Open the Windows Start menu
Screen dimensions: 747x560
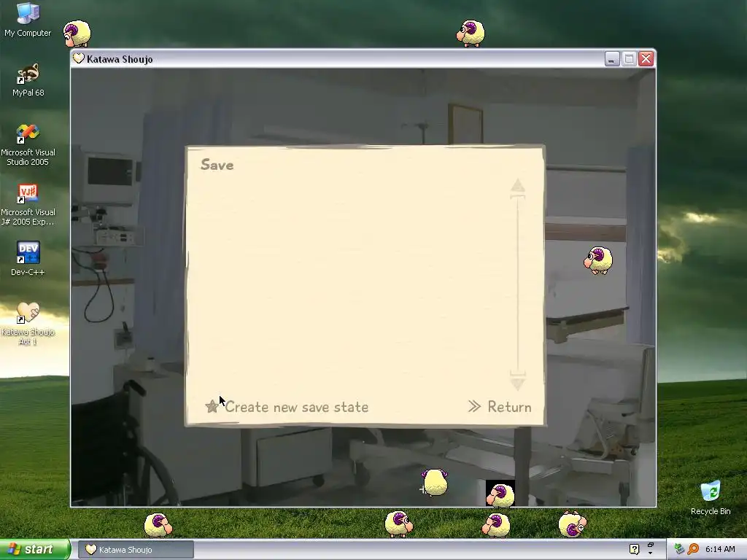(35, 550)
